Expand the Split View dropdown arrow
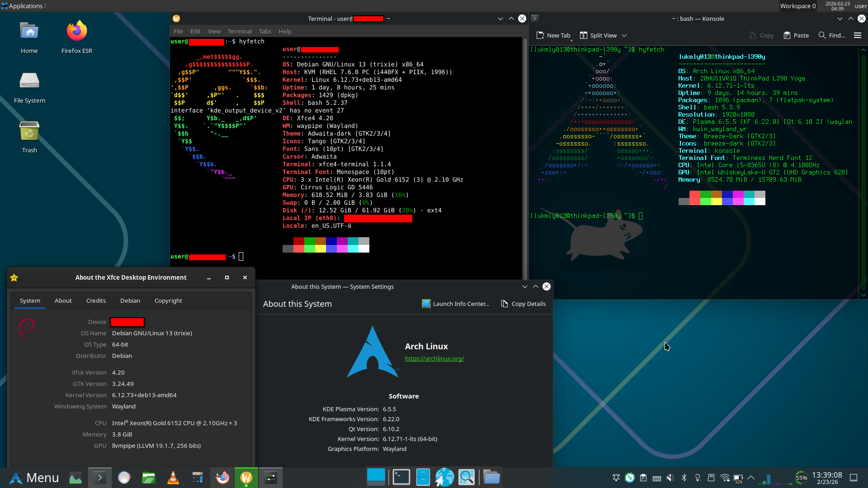 [x=624, y=36]
